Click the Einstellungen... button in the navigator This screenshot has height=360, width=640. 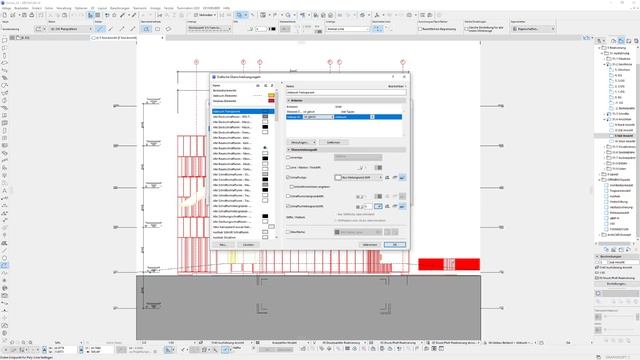tap(616, 284)
